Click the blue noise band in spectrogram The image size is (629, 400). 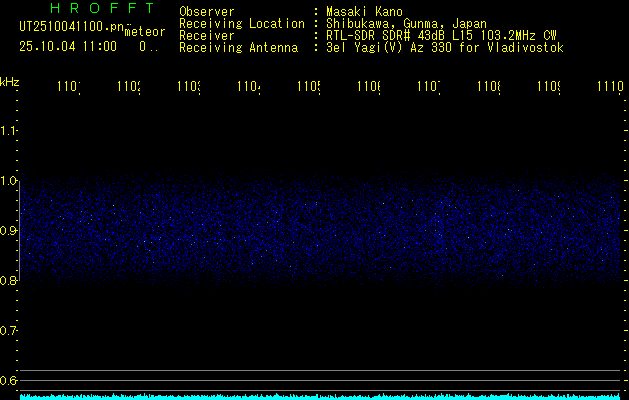point(320,232)
